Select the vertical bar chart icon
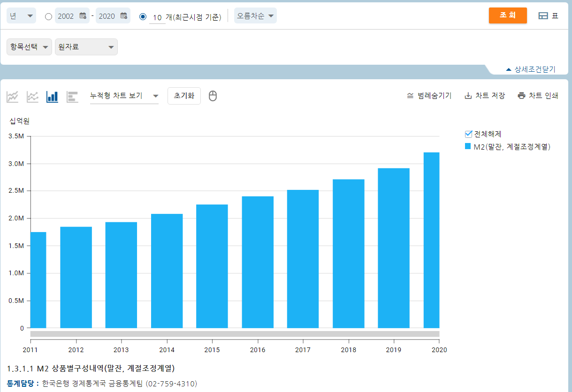The width and height of the screenshot is (572, 392). tap(52, 97)
